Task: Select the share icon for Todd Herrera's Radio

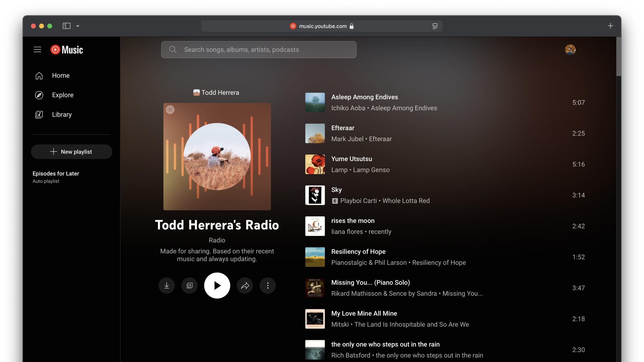Action: [245, 285]
